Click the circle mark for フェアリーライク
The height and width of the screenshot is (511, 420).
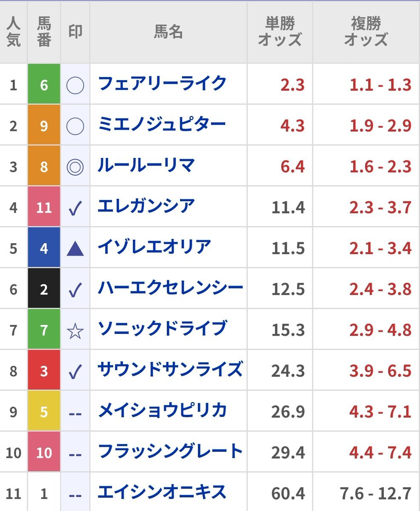[75, 85]
